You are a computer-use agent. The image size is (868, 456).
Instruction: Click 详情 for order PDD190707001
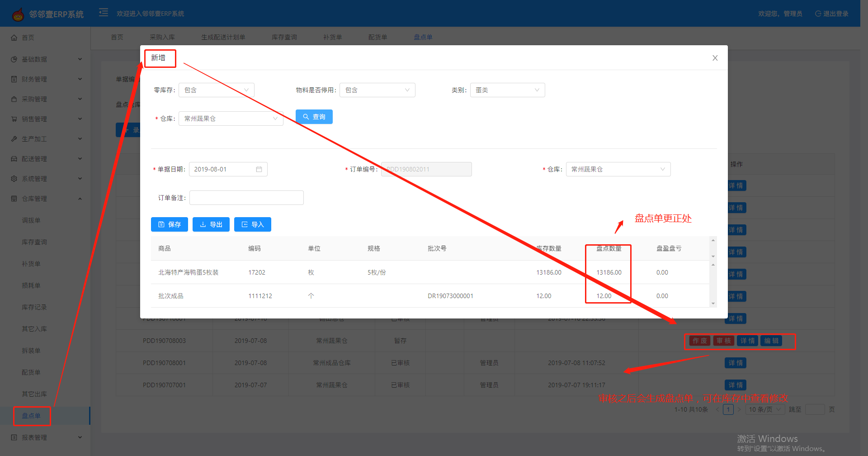pos(736,385)
